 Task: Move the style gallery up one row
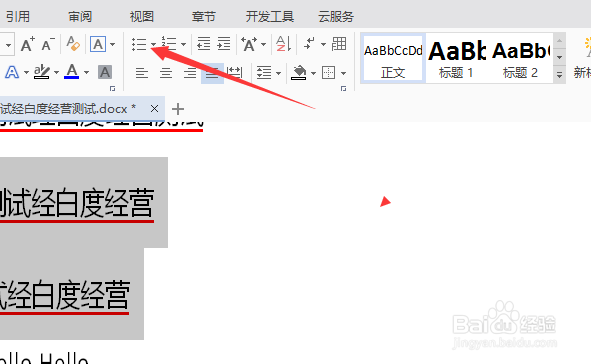[x=559, y=41]
